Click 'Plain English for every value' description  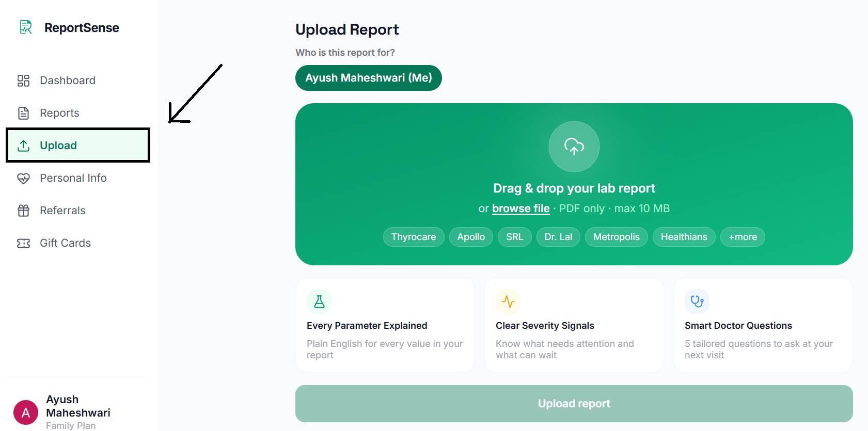click(385, 349)
